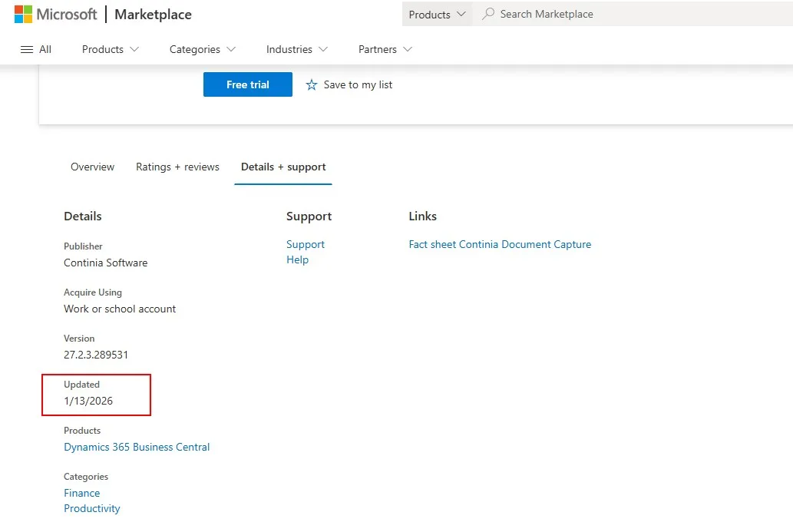The width and height of the screenshot is (793, 532).
Task: Expand the Categories navigation menu
Action: (203, 50)
